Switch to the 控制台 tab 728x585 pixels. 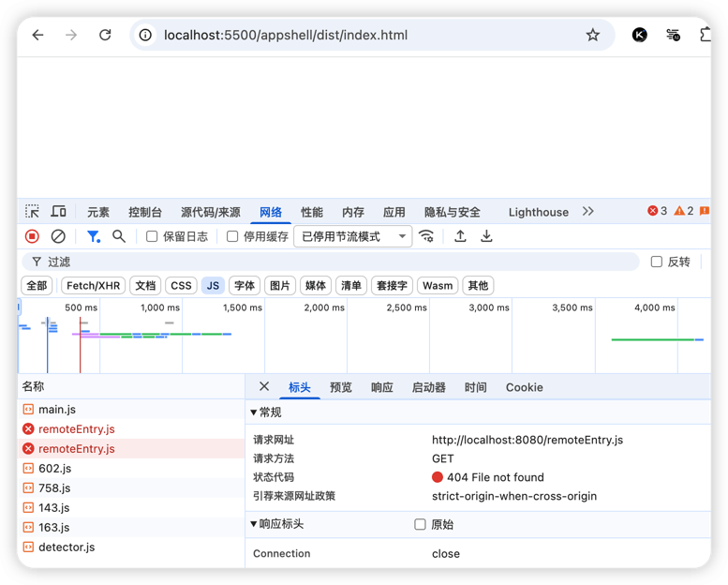[145, 213]
